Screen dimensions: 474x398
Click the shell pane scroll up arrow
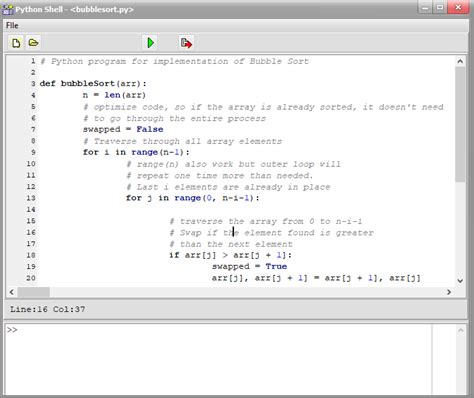coord(461,330)
